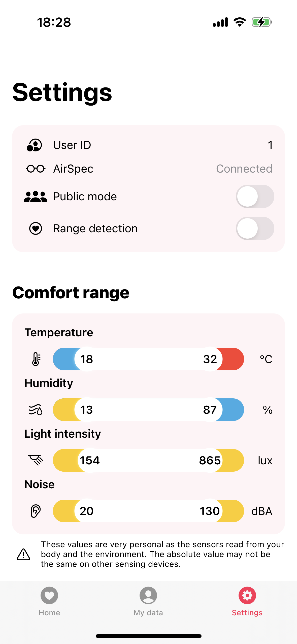Enable Public mode
The image size is (297, 644).
coord(255,196)
